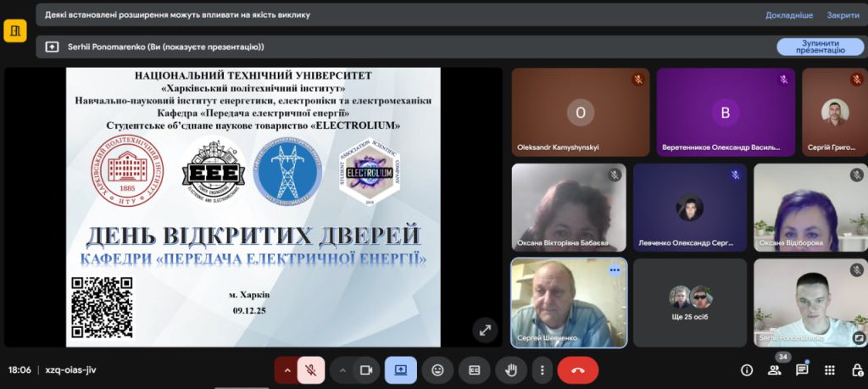Expand the video settings chevron
Screen dimensions: 868x389
tap(342, 370)
